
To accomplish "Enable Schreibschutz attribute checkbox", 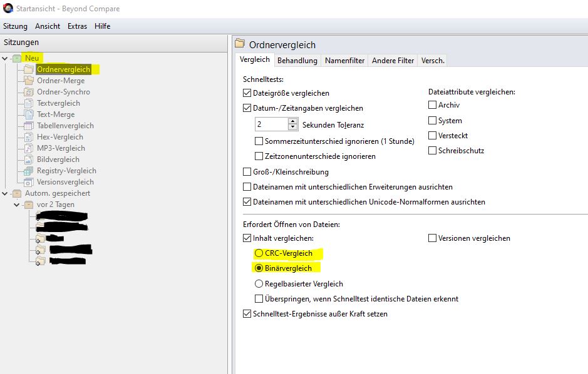I will tap(432, 151).
